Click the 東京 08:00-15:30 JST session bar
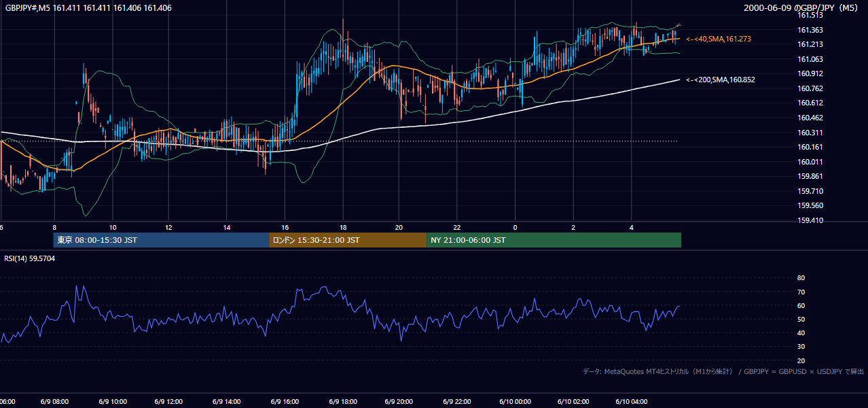 pos(161,240)
